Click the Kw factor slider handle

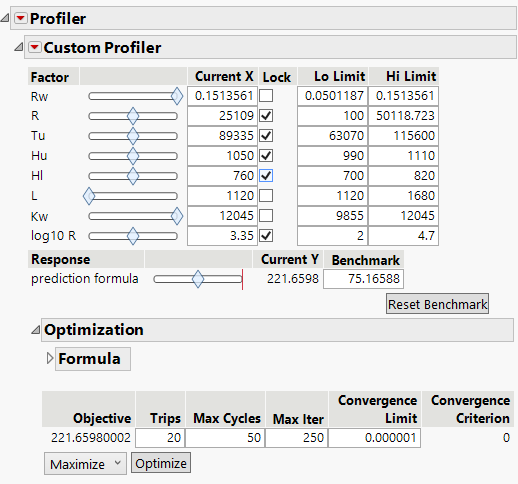point(177,216)
